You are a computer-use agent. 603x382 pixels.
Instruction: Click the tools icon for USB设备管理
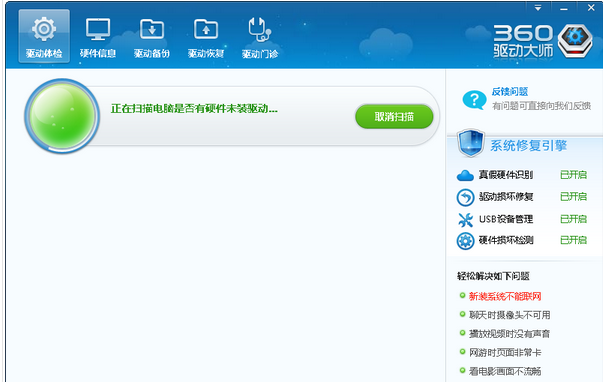point(465,220)
